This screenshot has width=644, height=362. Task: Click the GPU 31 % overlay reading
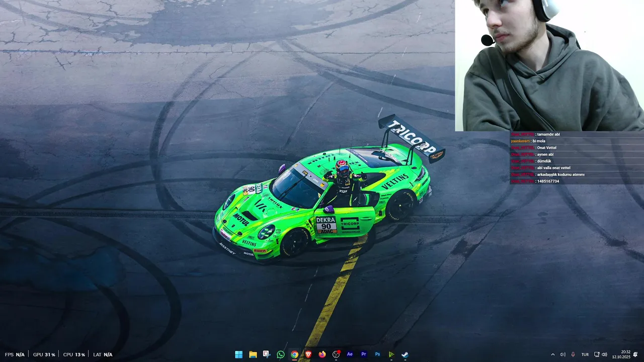44,354
